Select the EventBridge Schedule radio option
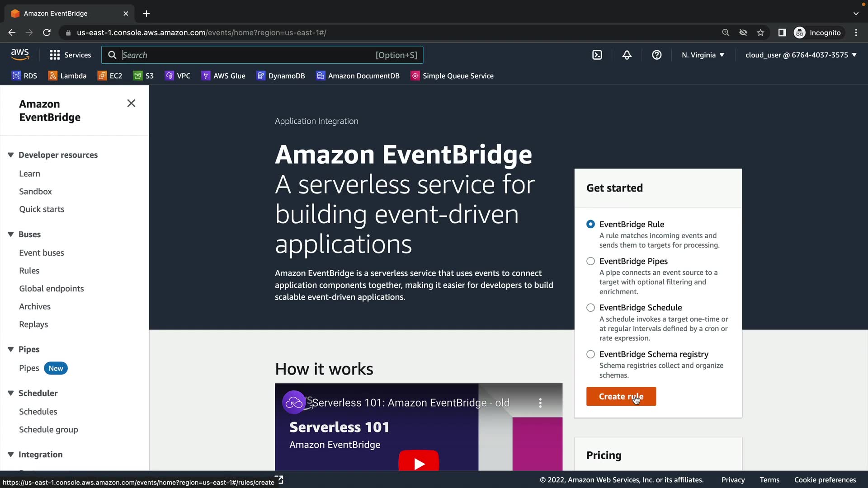This screenshot has height=488, width=868. (590, 308)
